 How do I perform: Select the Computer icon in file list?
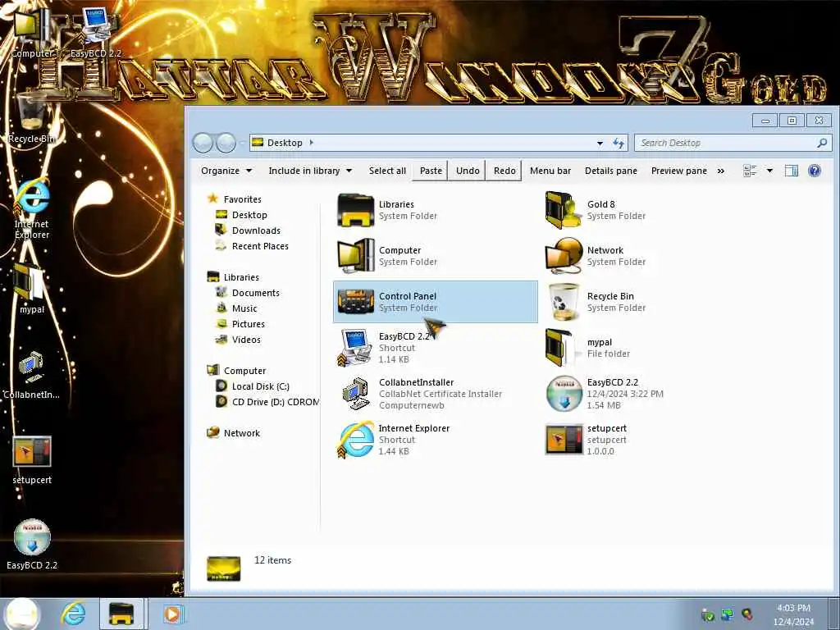[x=355, y=256]
